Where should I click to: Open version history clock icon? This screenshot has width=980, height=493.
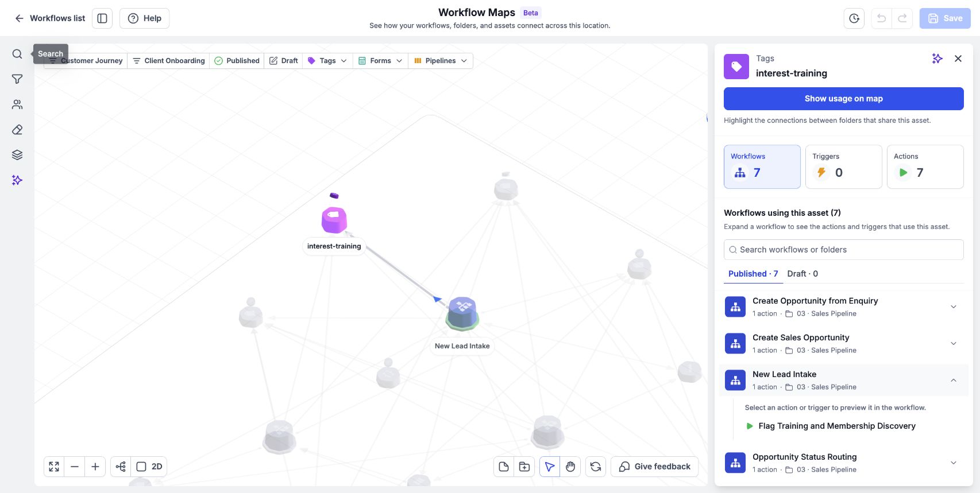pyautogui.click(x=854, y=18)
